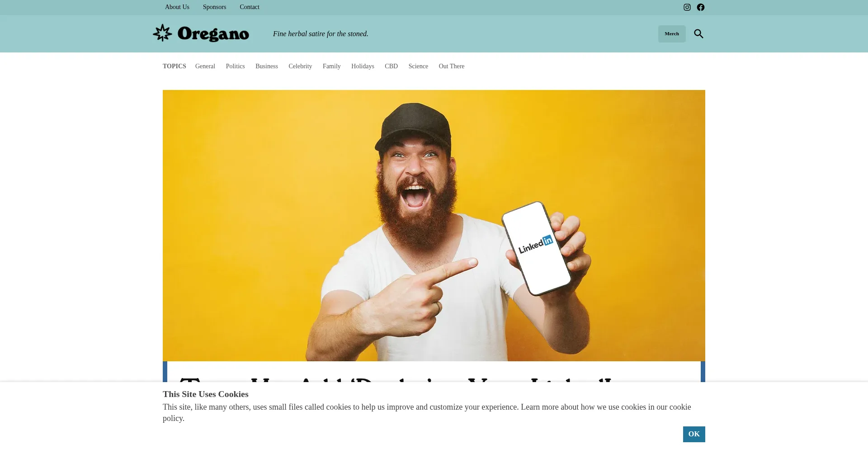The image size is (868, 449).
Task: Open the Facebook icon link
Action: 701,7
